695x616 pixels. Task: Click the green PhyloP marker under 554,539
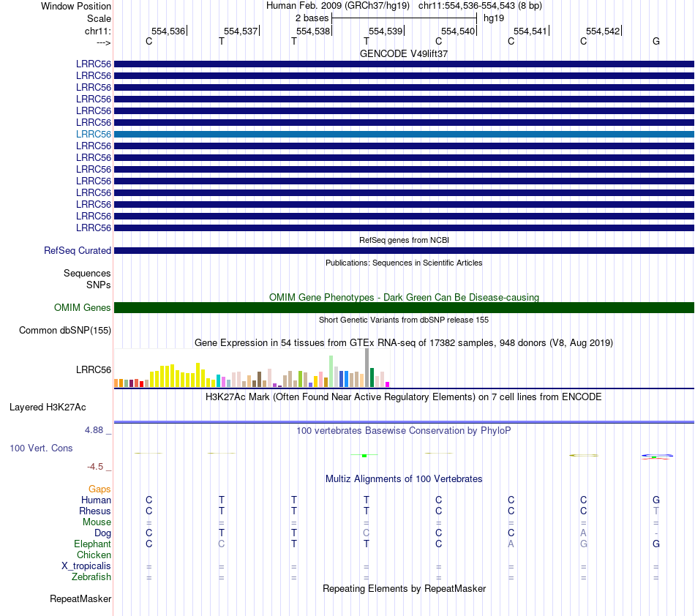pyautogui.click(x=364, y=456)
